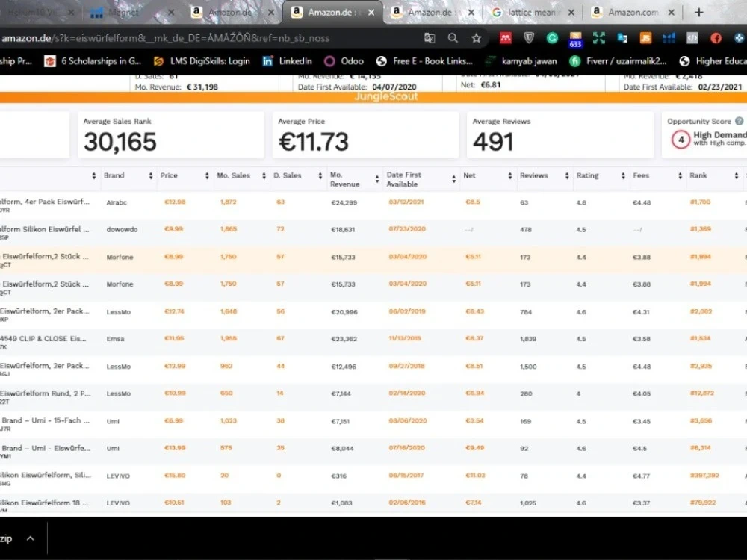Viewport: 747px width, 560px height.
Task: Click the Opportunity Score circle showing 4
Action: 681,140
